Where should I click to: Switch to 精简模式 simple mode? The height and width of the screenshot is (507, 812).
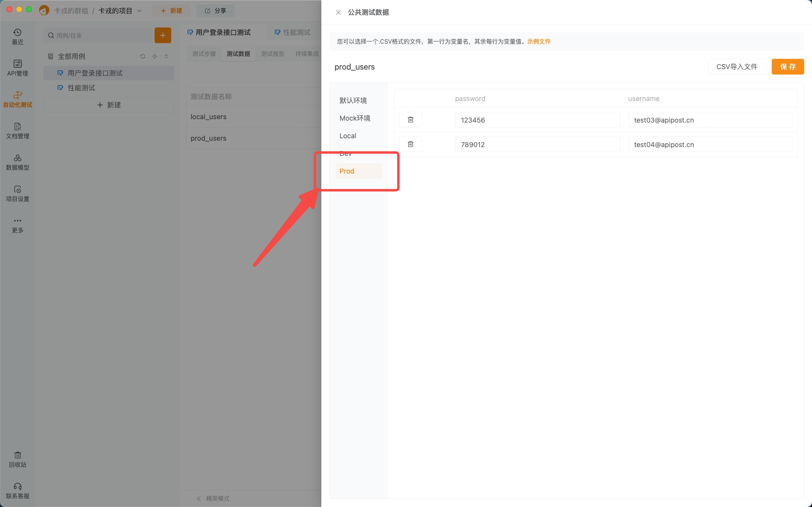point(218,498)
